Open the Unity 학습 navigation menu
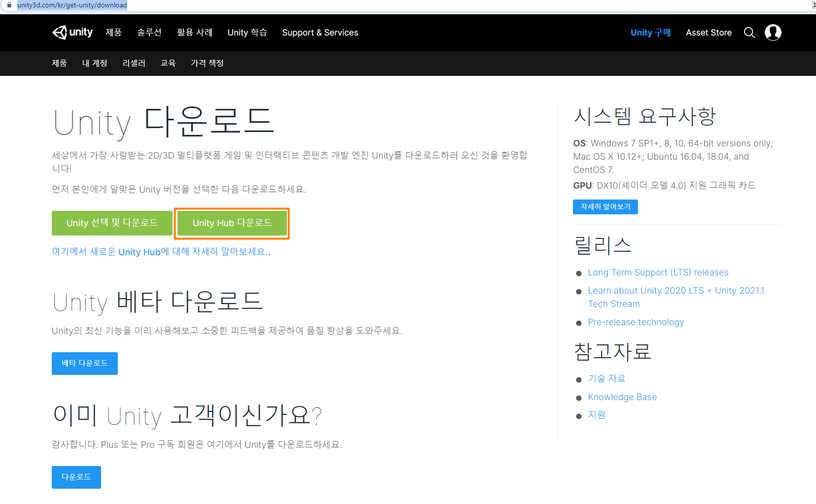The width and height of the screenshot is (816, 504). click(247, 33)
